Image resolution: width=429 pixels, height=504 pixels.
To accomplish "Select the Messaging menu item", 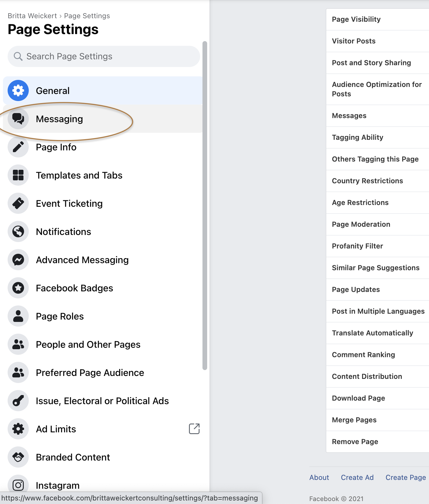I will (x=103, y=119).
